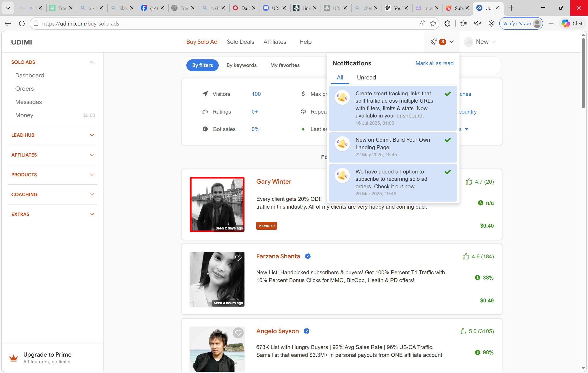
Task: Select the By keywords tab
Action: (241, 65)
